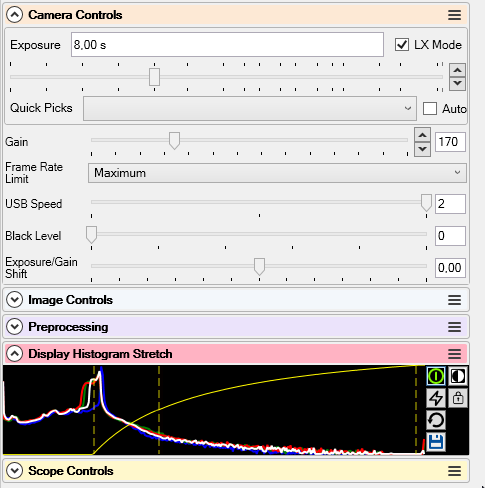Viewport: 485px width, 488px height.
Task: Save histogram stretch with floppy disk icon
Action: (436, 442)
